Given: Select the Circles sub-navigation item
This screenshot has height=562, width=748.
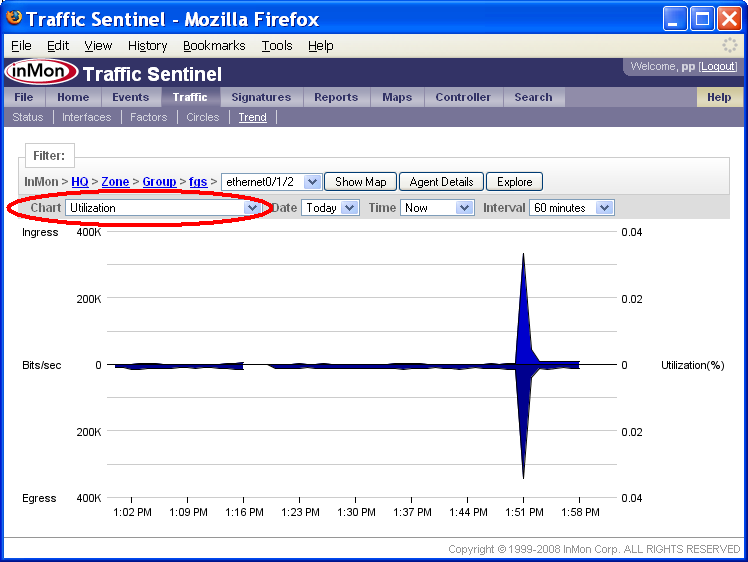Looking at the screenshot, I should (202, 117).
